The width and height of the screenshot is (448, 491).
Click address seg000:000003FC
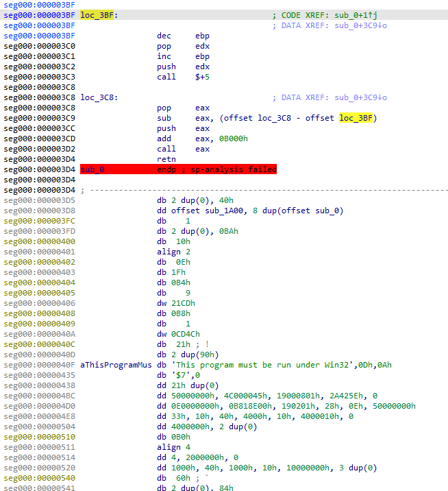(x=40, y=221)
